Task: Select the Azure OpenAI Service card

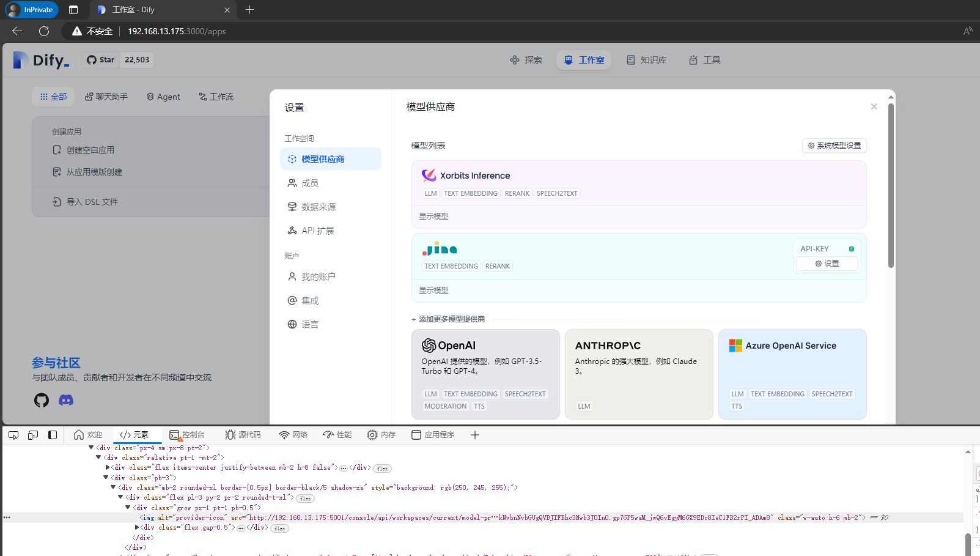Action: click(792, 374)
